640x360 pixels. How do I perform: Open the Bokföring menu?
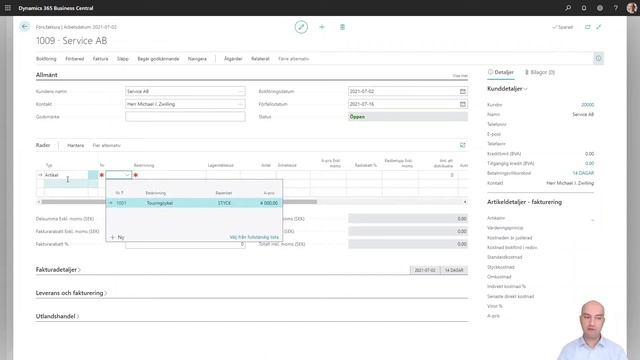tap(46, 59)
